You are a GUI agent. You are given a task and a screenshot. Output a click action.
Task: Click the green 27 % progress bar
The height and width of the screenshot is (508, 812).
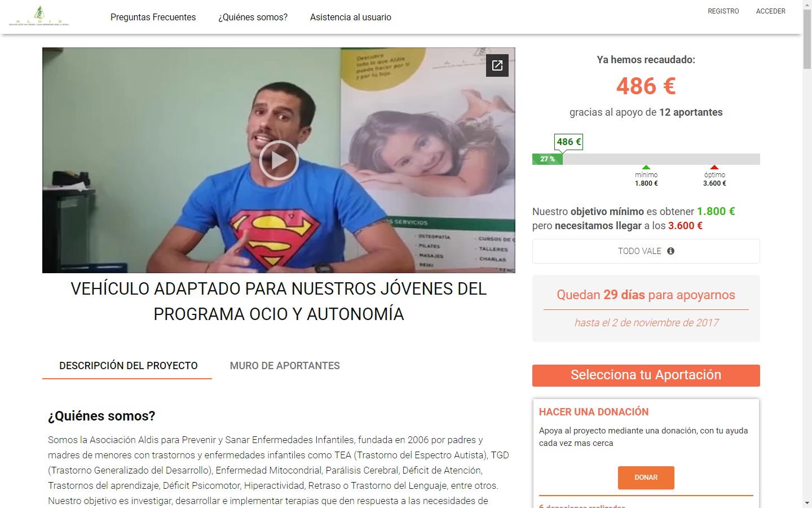click(548, 159)
